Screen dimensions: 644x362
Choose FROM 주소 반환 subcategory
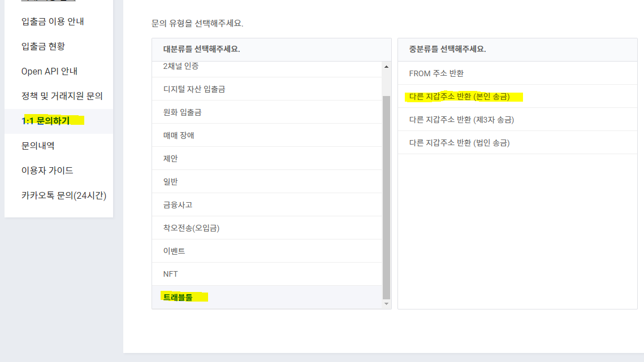coord(517,73)
